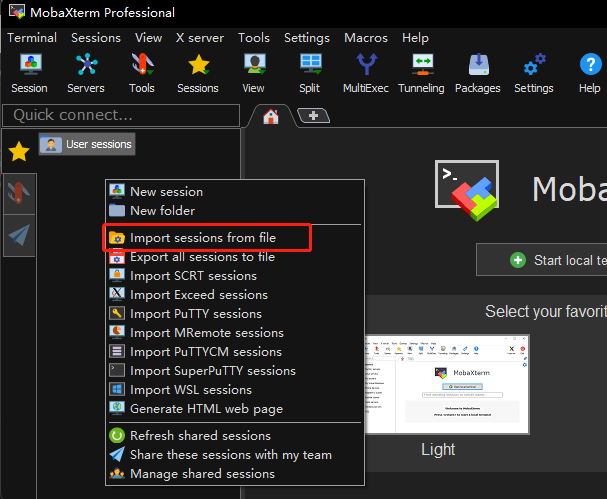Choose Refresh shared sessions
607x499 pixels.
click(x=235, y=436)
